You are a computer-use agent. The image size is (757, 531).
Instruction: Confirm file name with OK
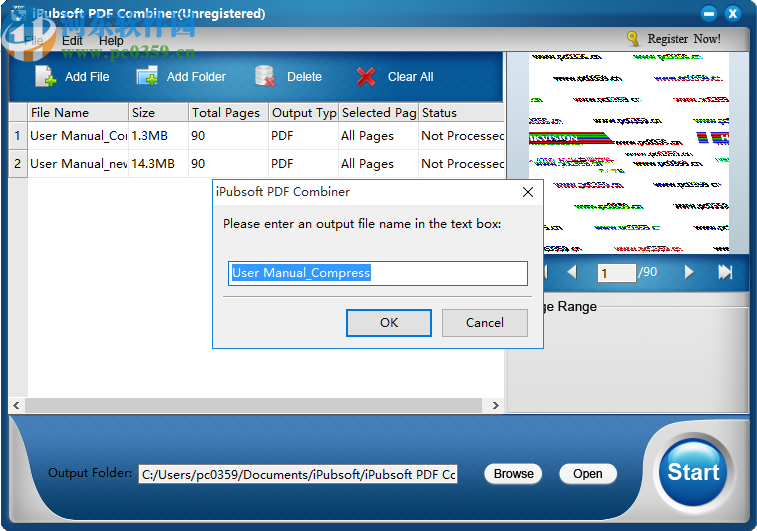389,322
